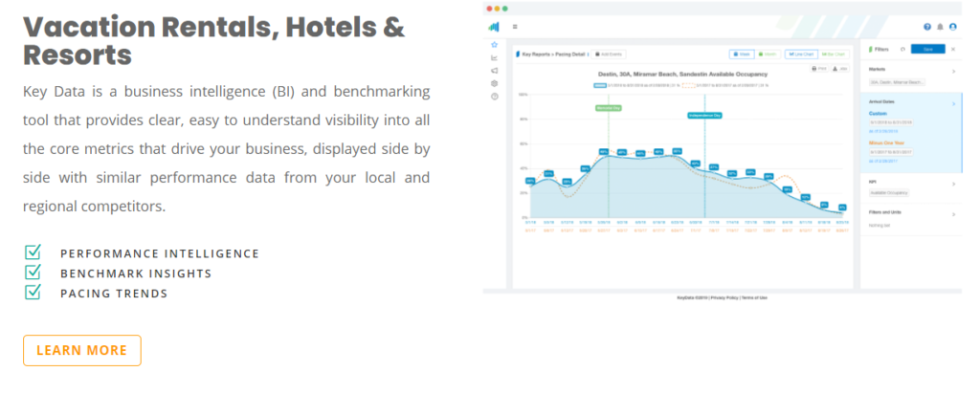
Task: Click the blue Save button in Filters
Action: [x=927, y=49]
